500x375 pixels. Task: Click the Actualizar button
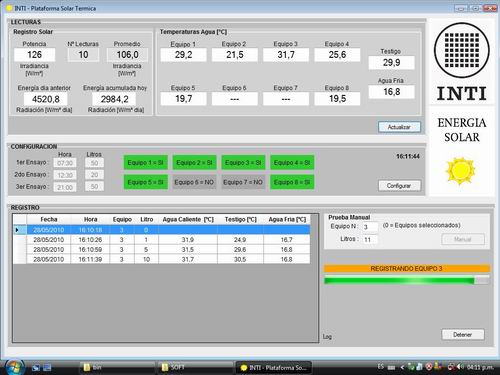[x=399, y=127]
